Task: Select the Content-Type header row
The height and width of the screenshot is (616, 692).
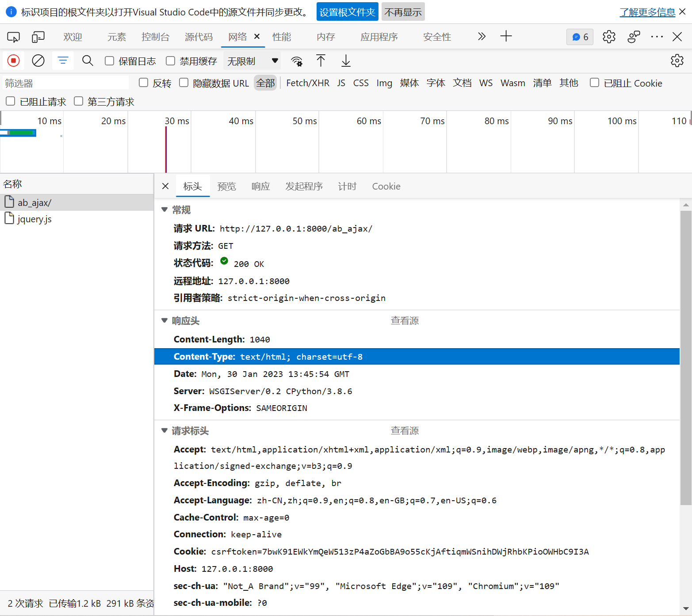Action: coord(417,357)
